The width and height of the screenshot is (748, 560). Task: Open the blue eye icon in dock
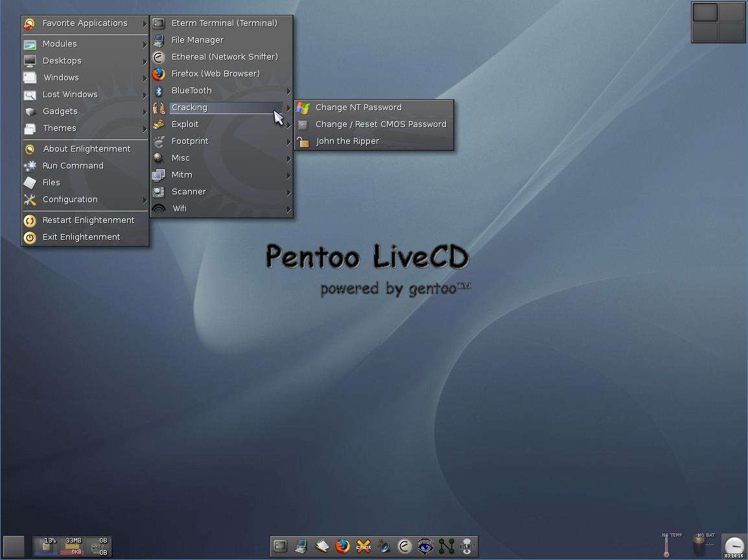[x=425, y=546]
